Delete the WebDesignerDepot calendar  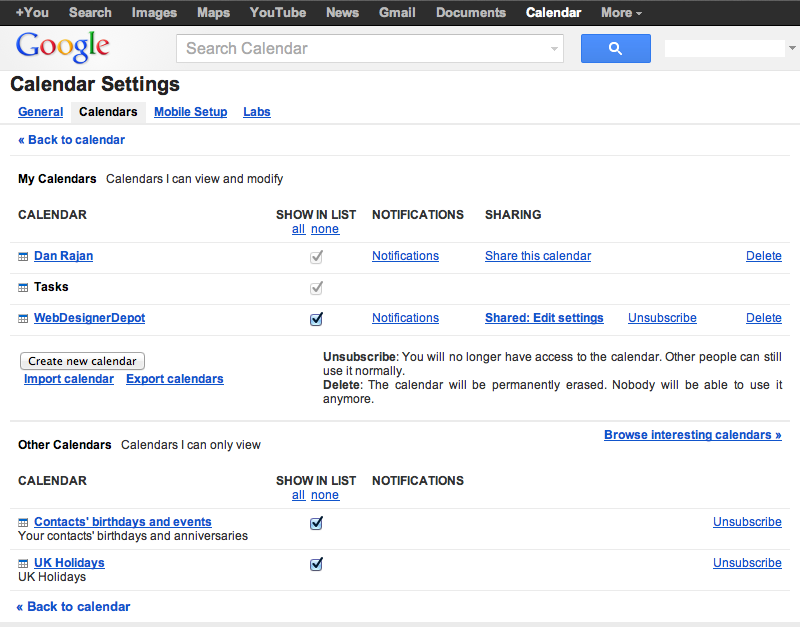(x=763, y=318)
